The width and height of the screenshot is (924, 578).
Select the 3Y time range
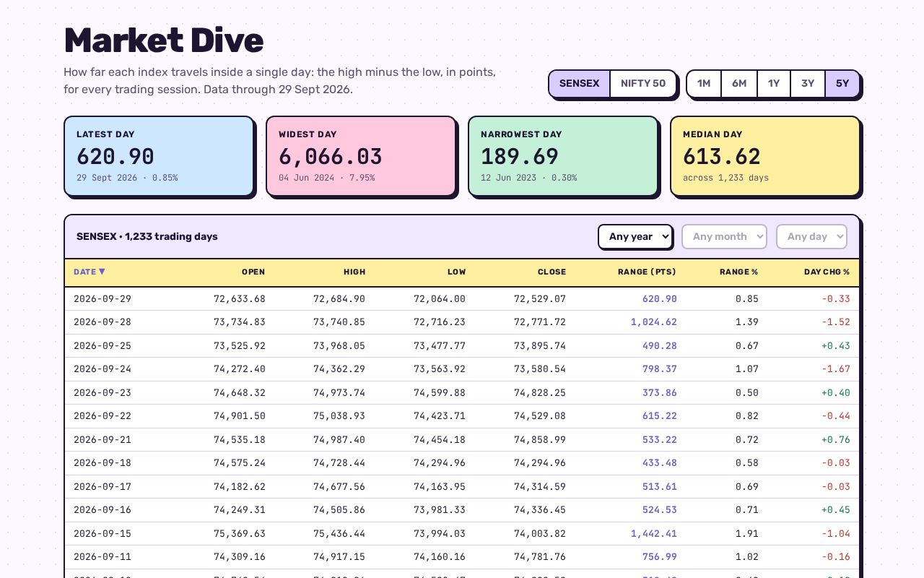coord(808,83)
